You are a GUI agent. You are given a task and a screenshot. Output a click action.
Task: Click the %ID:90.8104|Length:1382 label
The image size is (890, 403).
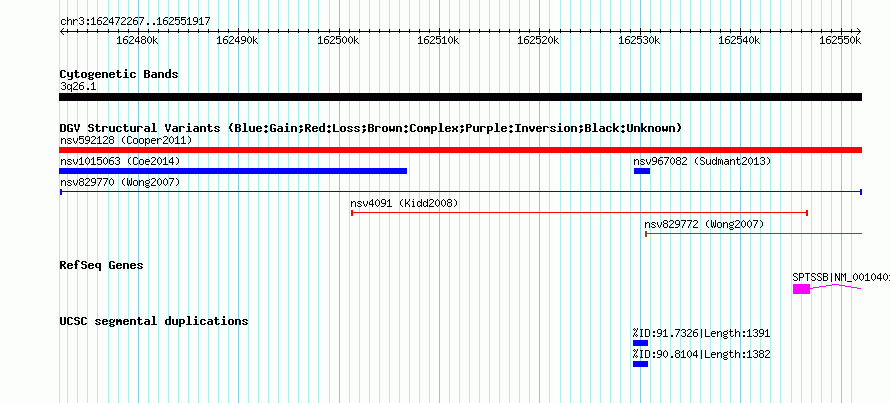point(702,354)
